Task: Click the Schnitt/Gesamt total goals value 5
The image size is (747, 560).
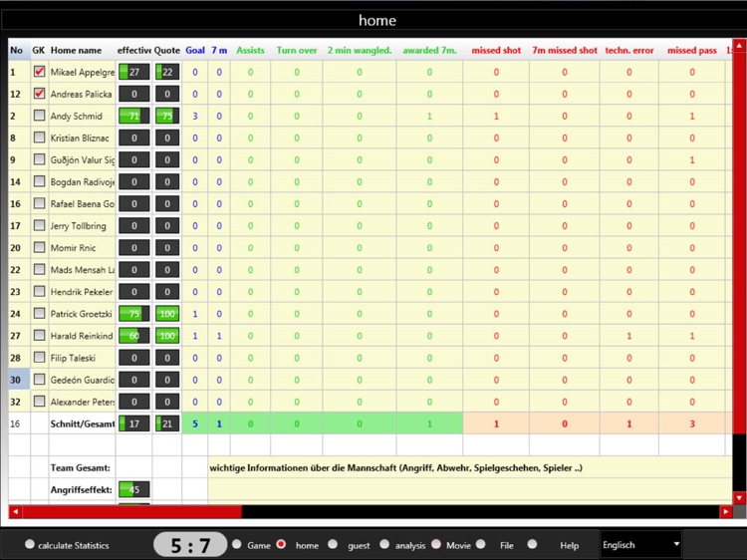Action: click(195, 423)
